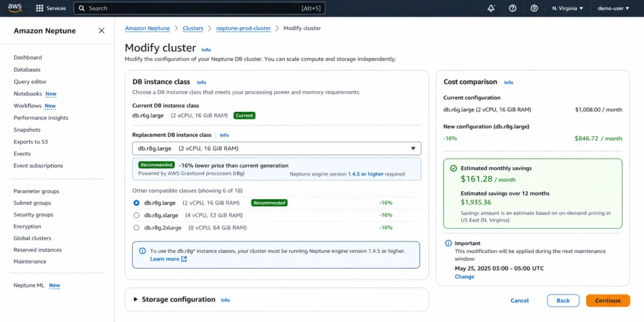Open Exports to S3 in sidebar
This screenshot has height=322, width=644.
pos(31,142)
